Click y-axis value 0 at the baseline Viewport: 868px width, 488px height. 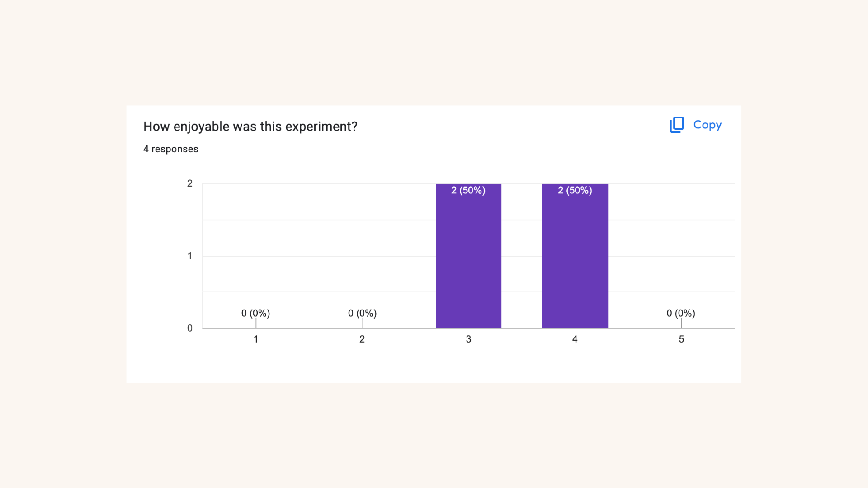coord(190,328)
